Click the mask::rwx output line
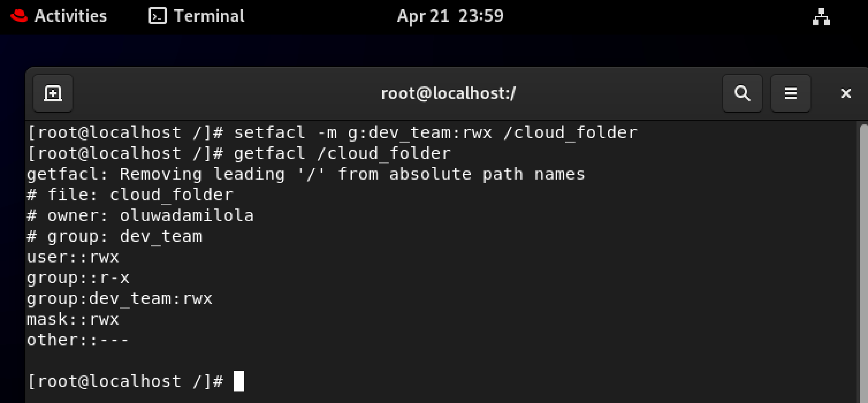 (x=73, y=319)
